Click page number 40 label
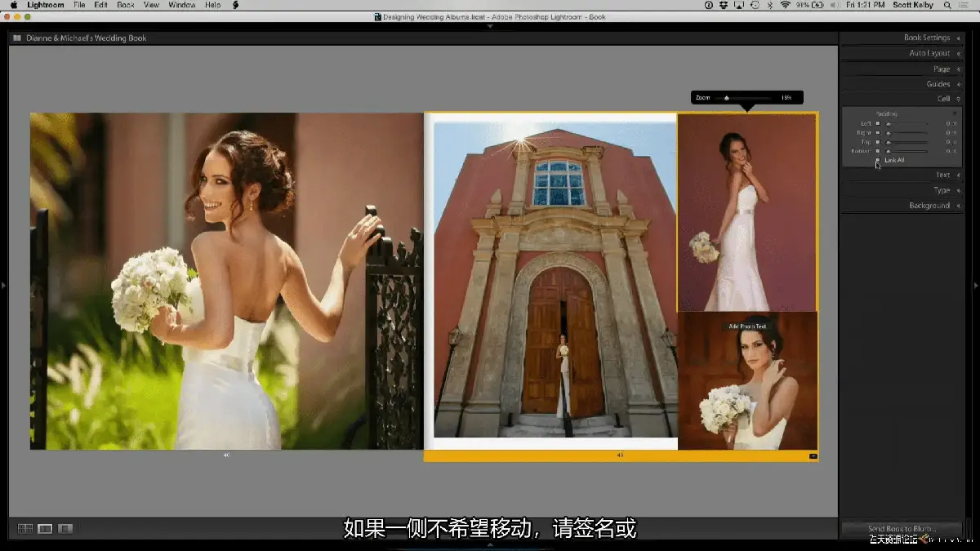The width and height of the screenshot is (980, 551). [x=226, y=455]
